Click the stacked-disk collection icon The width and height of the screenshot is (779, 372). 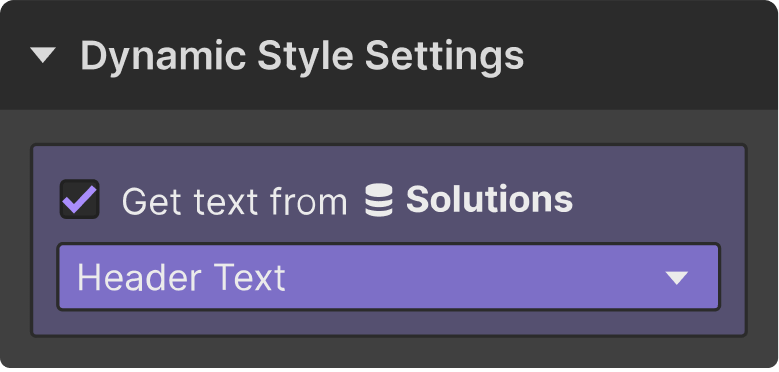click(379, 200)
